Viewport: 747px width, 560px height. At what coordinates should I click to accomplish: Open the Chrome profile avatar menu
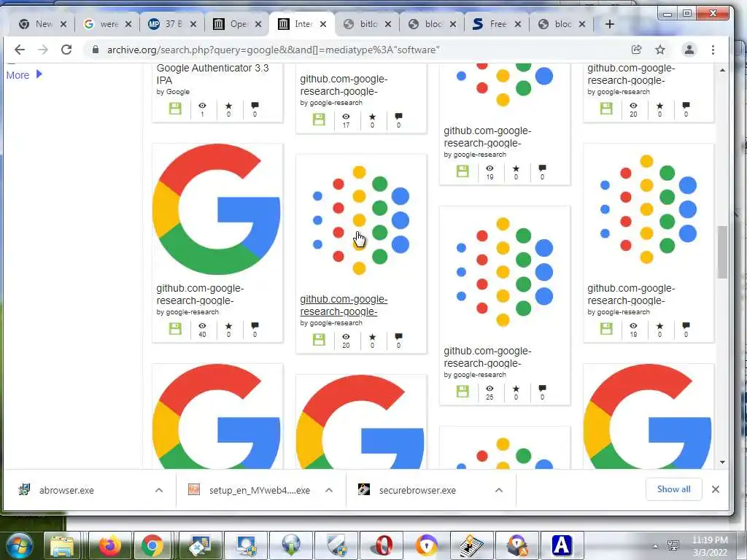point(689,50)
